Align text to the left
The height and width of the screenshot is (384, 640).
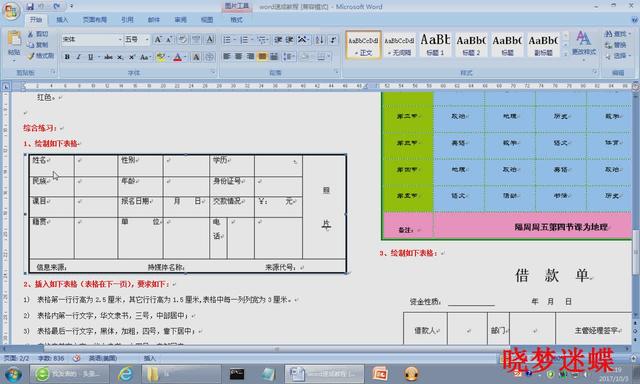point(227,56)
